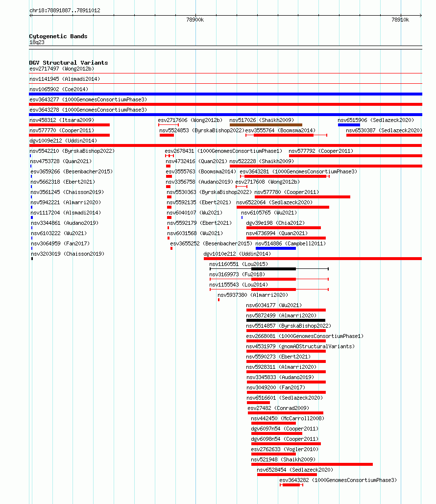Screen dimensions: 436x504
Task: Click the nsv5872499 (Almarri2020) black bar
Action: [286, 320]
